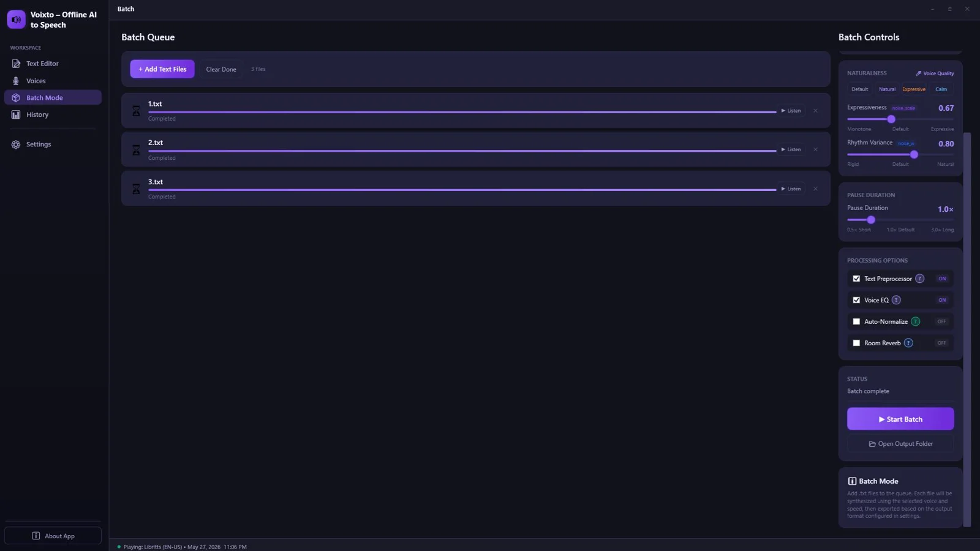Click the Start Batch button

pos(900,419)
